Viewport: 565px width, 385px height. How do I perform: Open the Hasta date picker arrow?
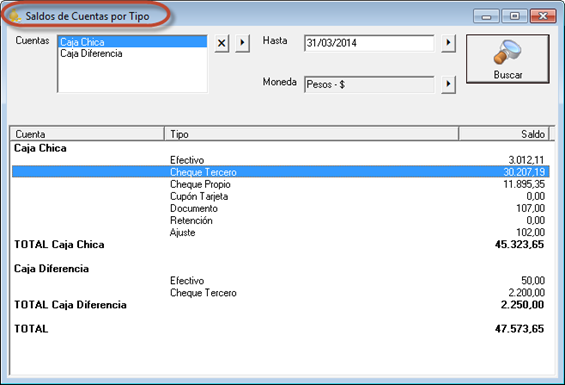[448, 43]
